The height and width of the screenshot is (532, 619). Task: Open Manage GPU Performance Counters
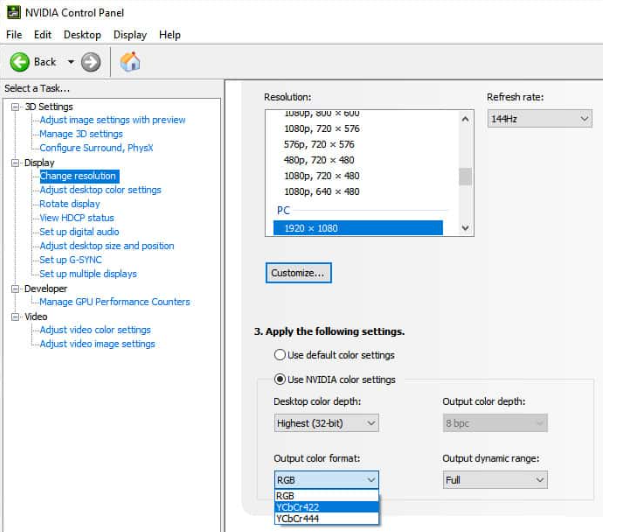pos(114,302)
